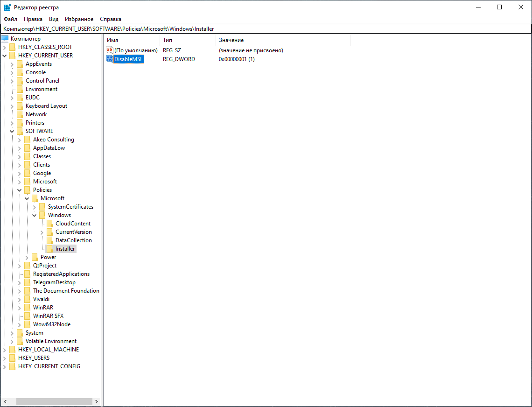Click the TelegramDesktop folder icon
Viewport: 532px width, 407px height.
[x=28, y=282]
